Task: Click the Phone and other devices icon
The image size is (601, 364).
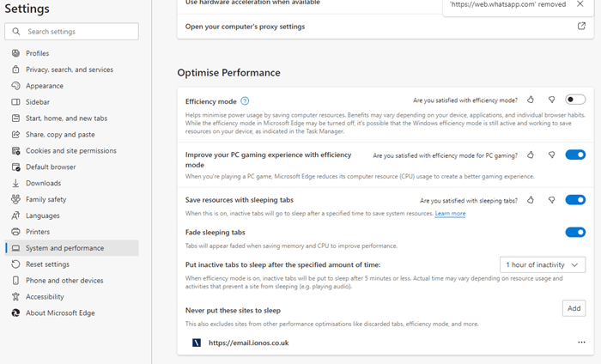Action: click(15, 281)
